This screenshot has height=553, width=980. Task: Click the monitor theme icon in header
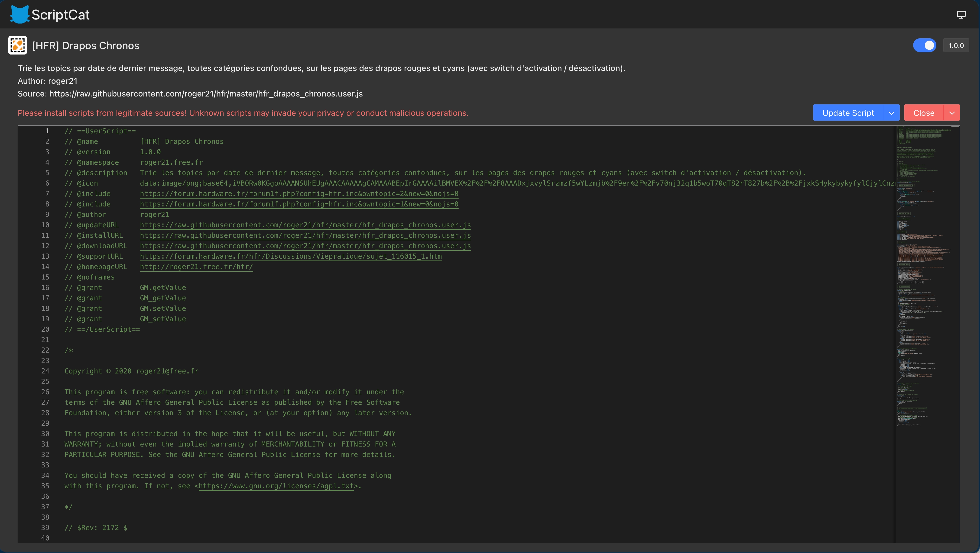click(x=961, y=14)
